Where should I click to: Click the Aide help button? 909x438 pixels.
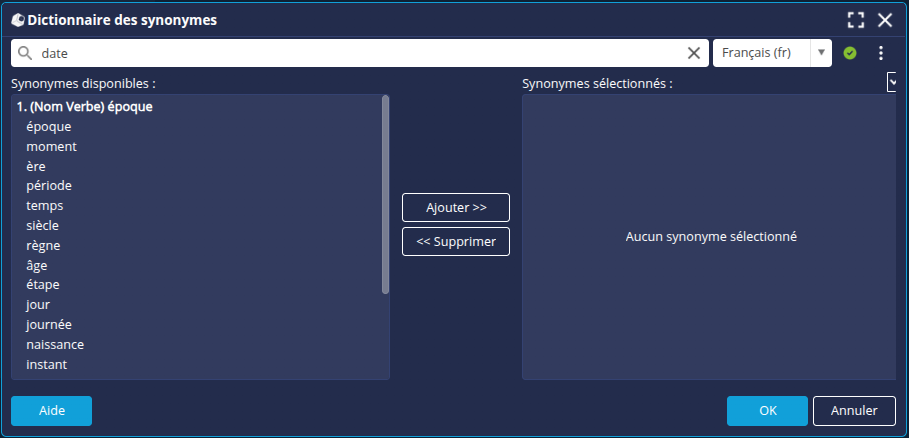(x=51, y=411)
